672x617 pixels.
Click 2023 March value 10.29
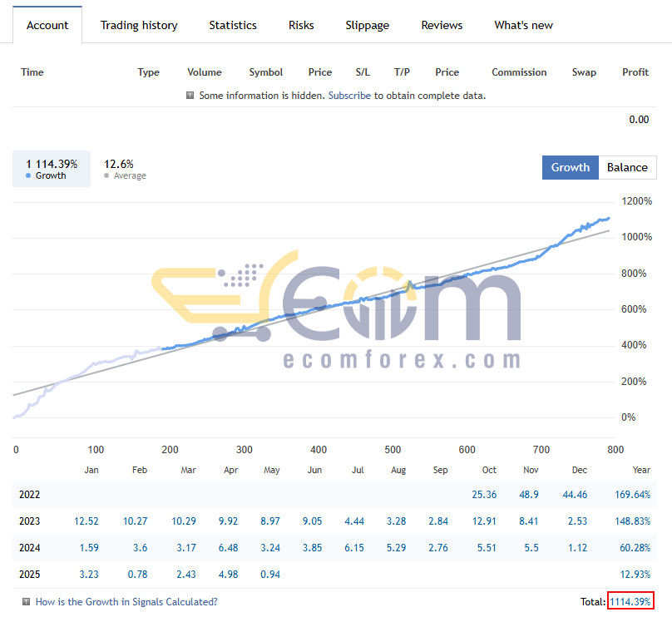pyautogui.click(x=184, y=521)
